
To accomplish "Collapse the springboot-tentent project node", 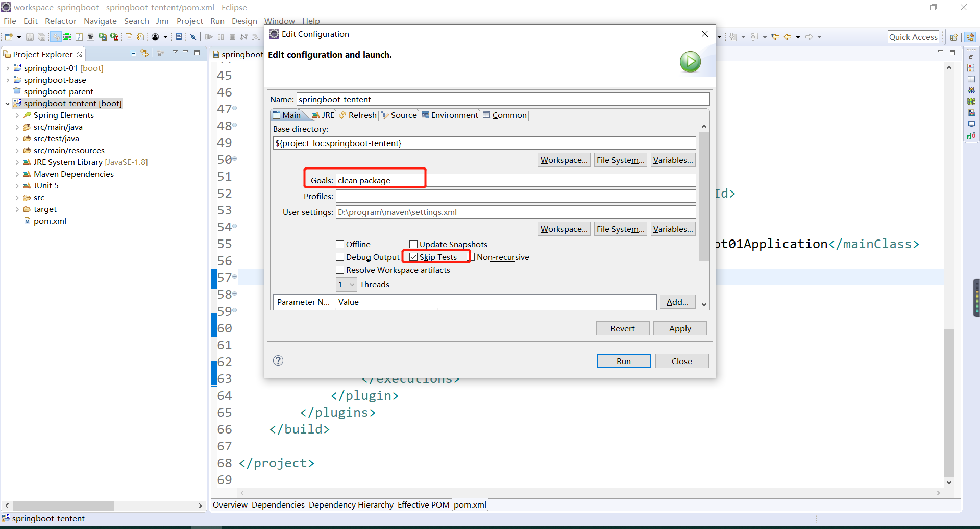I will point(8,104).
